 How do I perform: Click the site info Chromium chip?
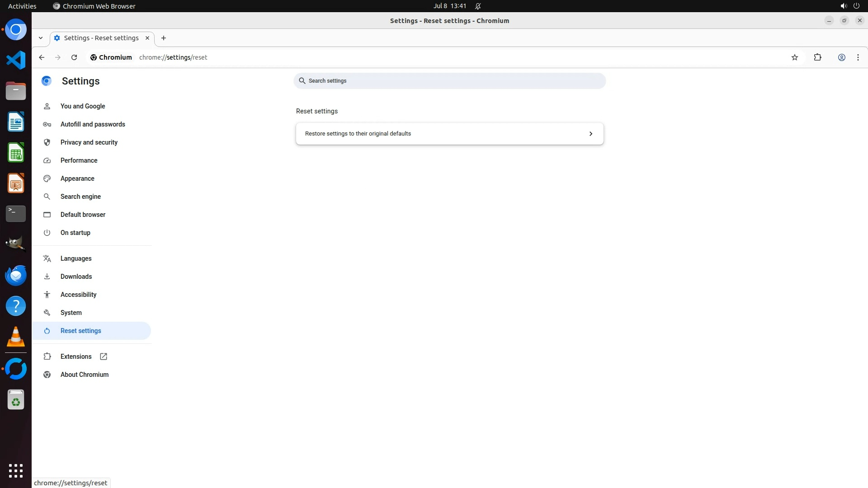click(x=111, y=57)
